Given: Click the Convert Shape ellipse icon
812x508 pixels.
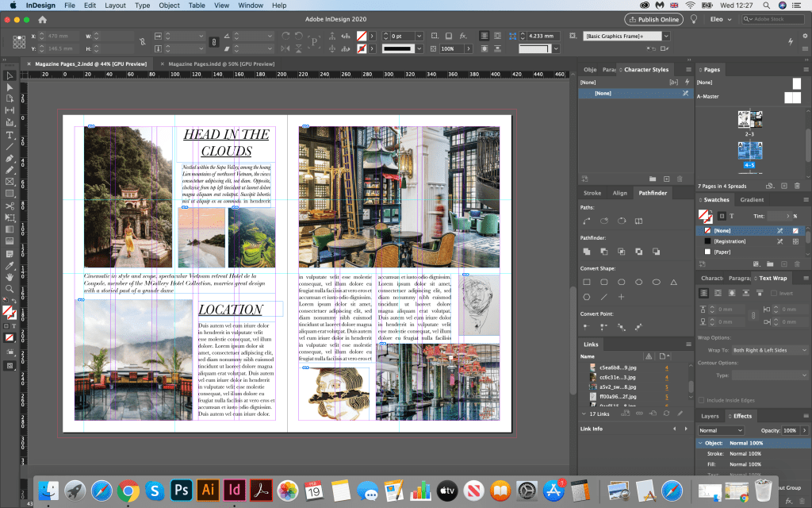Looking at the screenshot, I should [x=657, y=282].
